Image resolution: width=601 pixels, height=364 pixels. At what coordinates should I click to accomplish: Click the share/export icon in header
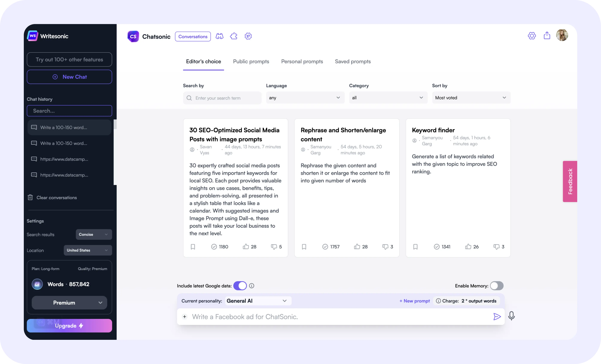click(x=547, y=36)
